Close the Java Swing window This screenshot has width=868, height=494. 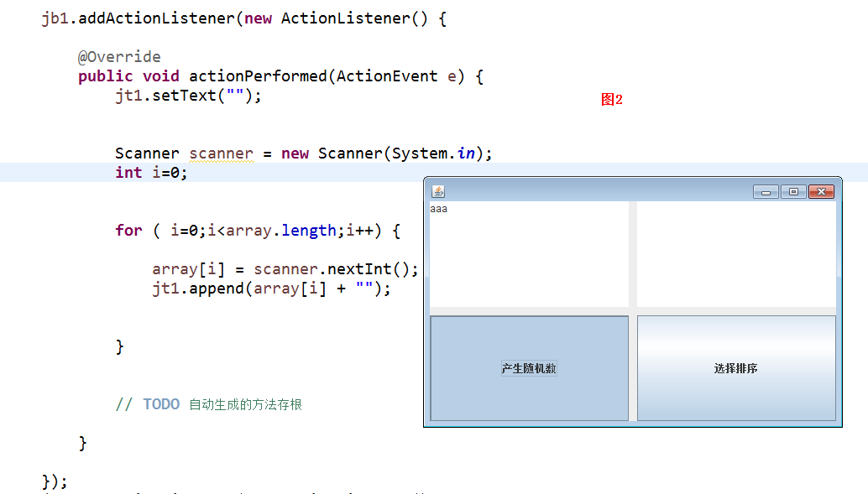coord(822,191)
